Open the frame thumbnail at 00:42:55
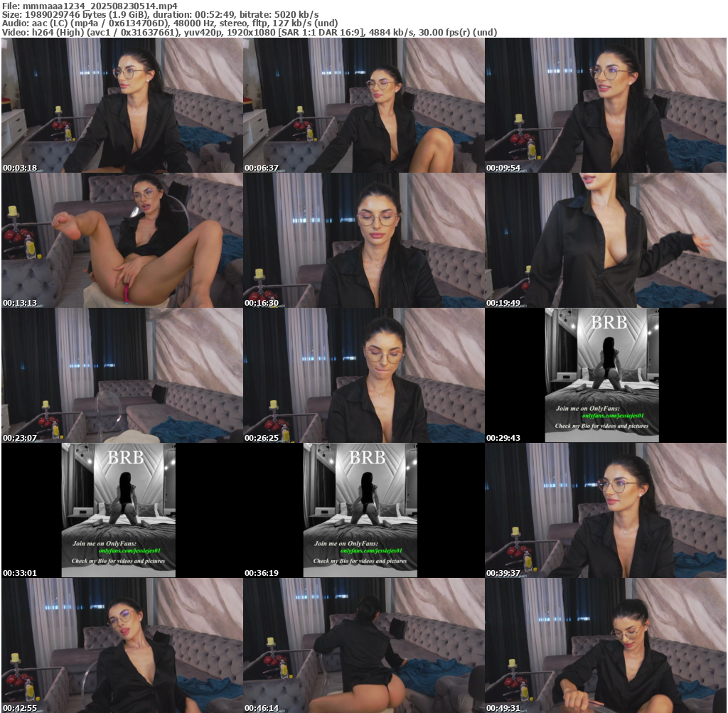 [122, 645]
